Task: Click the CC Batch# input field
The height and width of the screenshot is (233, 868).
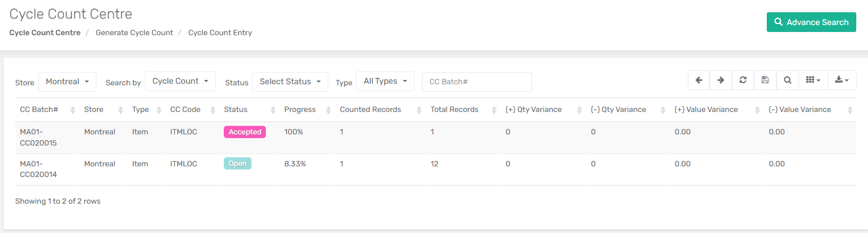Action: [x=477, y=82]
